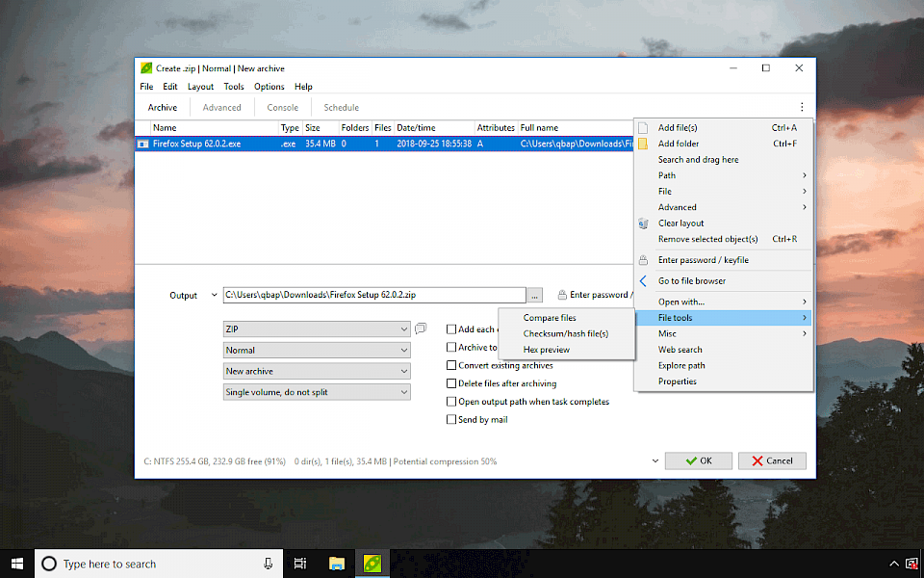924x578 pixels.
Task: Click the PeaZip taskbar icon
Action: pyautogui.click(x=372, y=564)
